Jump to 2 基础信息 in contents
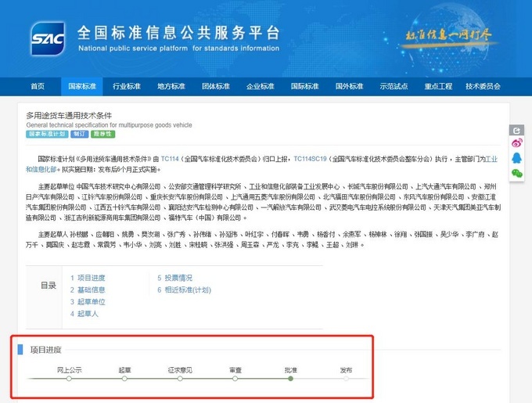 [x=88, y=290]
